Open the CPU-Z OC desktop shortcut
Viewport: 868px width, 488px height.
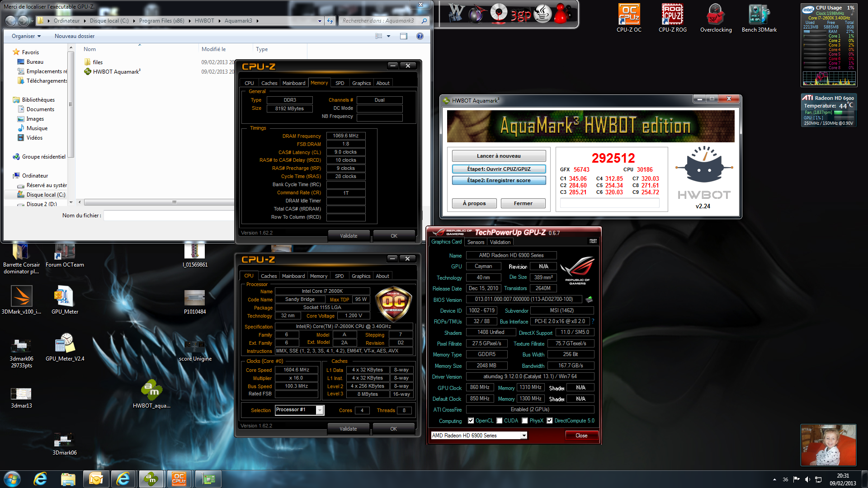point(629,18)
